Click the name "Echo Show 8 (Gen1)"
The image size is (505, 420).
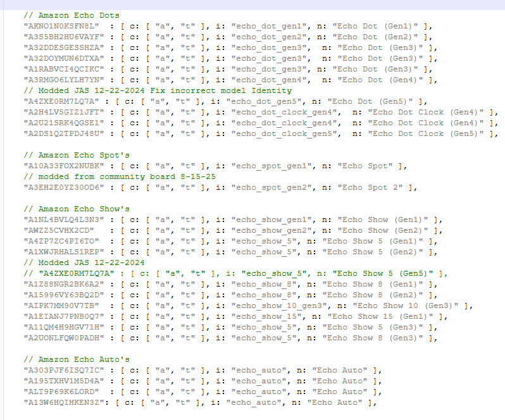373,284
